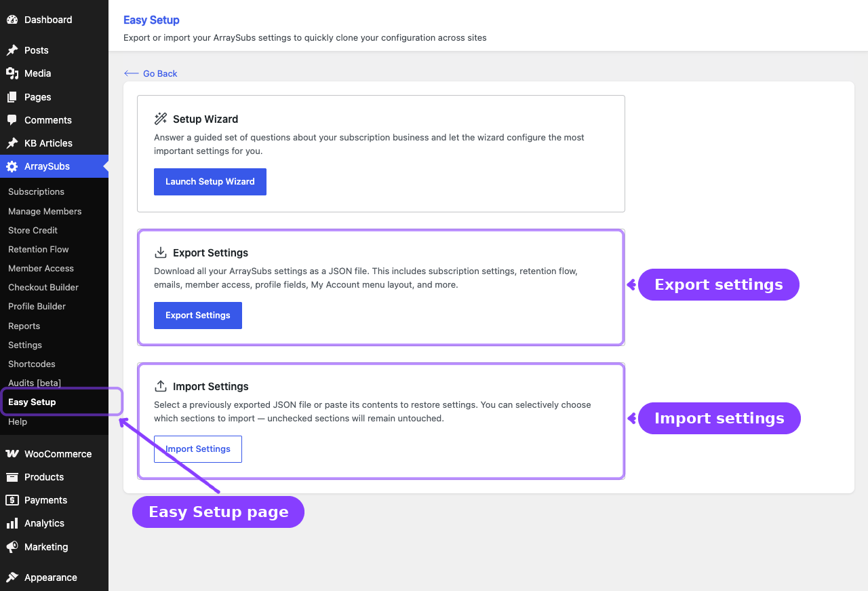Viewport: 868px width, 591px height.
Task: Go to the Media menu
Action: (54, 73)
